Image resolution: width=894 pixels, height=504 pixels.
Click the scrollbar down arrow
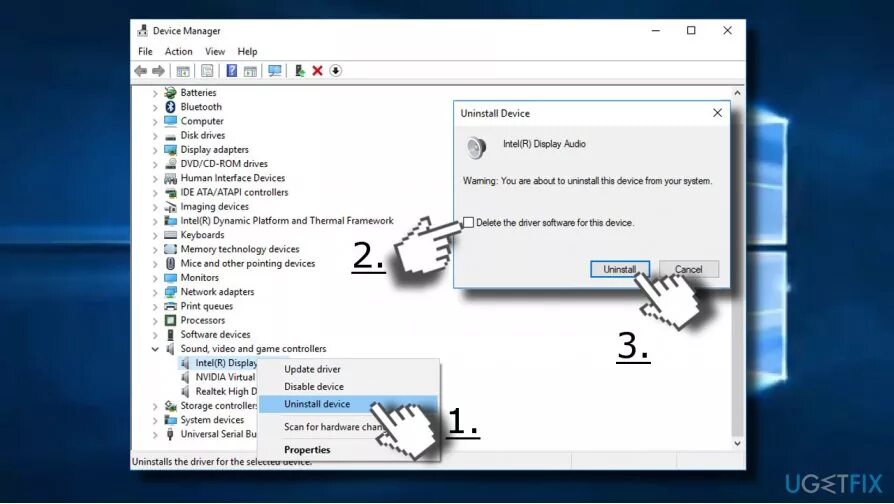coord(738,443)
